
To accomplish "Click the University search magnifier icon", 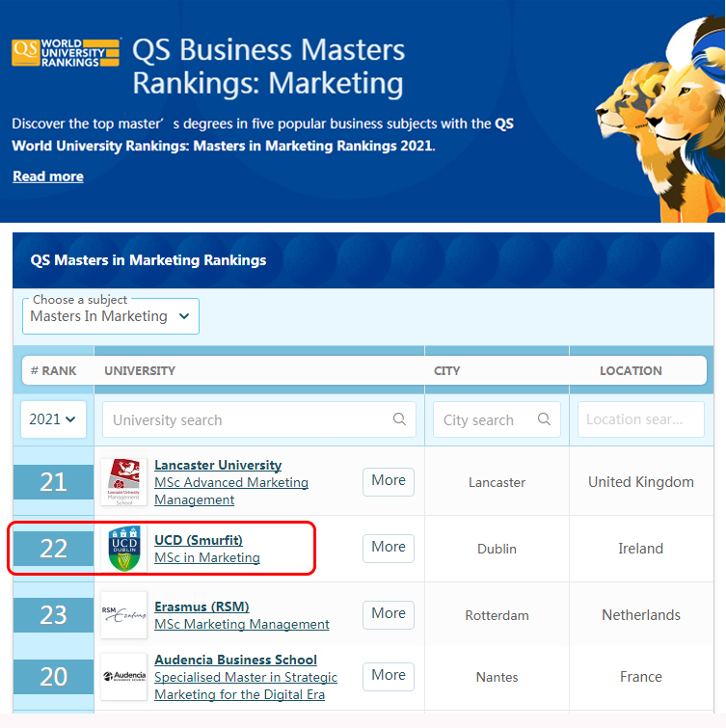I will point(399,419).
